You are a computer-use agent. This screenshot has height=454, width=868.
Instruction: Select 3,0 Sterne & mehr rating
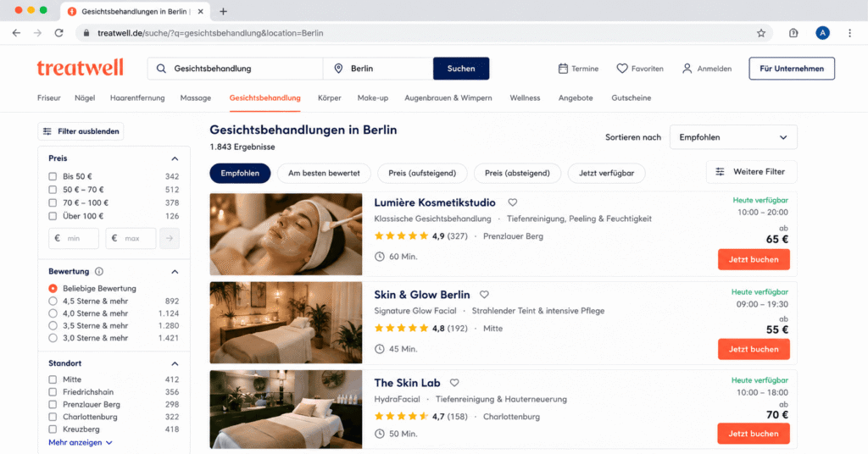(x=53, y=338)
